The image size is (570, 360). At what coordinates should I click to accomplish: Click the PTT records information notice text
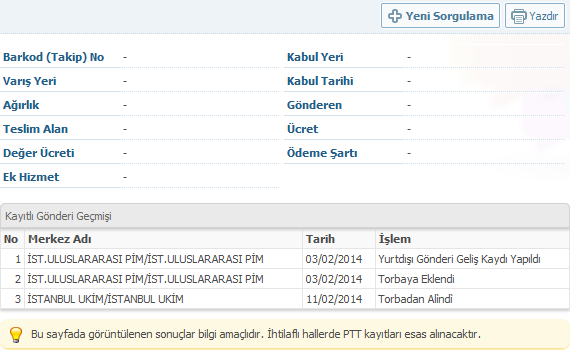pos(256,334)
